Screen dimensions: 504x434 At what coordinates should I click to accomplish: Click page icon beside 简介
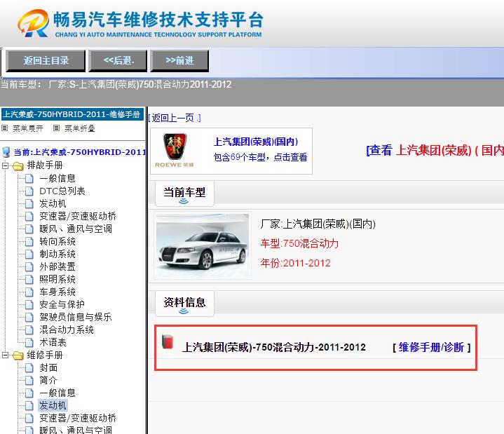[29, 381]
